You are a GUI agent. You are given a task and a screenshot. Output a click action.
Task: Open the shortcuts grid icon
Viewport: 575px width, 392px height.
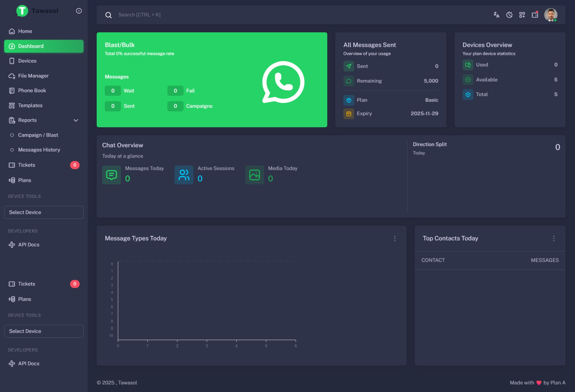[x=522, y=15]
